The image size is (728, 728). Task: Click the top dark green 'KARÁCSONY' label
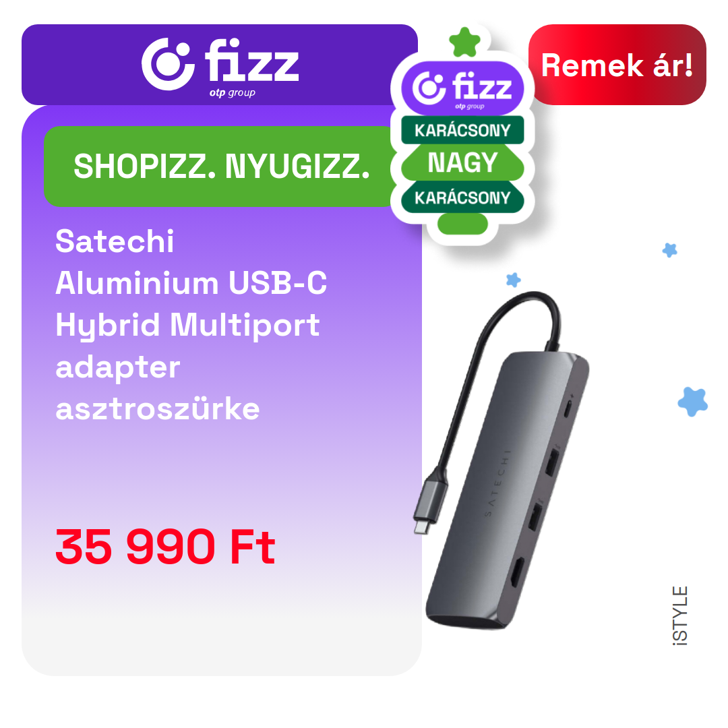point(462,130)
